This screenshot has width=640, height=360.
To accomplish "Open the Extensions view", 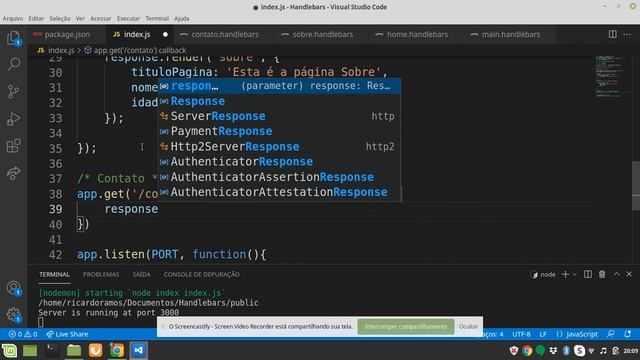I will [13, 146].
